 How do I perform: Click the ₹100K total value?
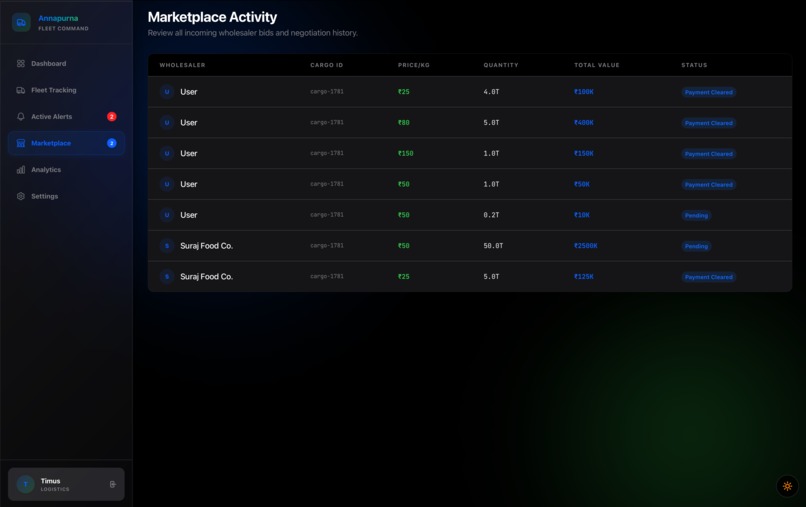[x=583, y=92]
